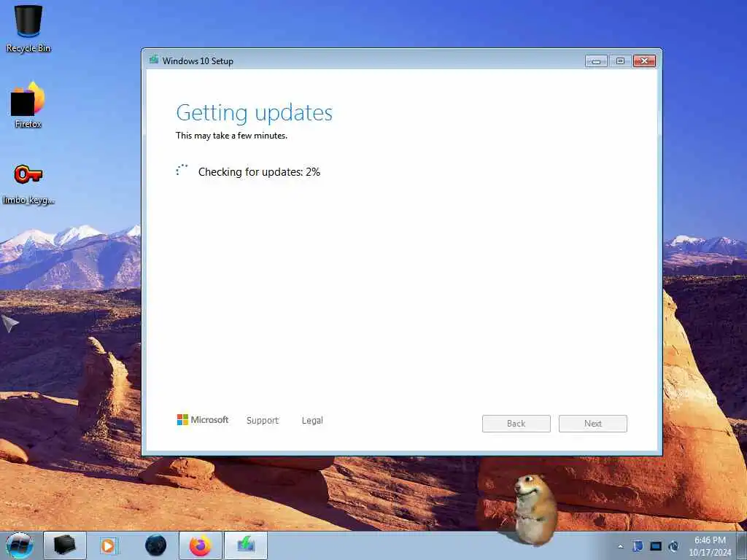Open the dark globe browser taskbar icon
The image size is (747, 560).
(x=156, y=545)
